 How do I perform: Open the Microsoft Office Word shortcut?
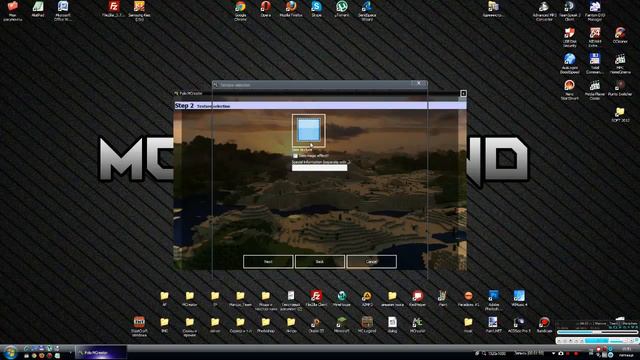coord(63,10)
